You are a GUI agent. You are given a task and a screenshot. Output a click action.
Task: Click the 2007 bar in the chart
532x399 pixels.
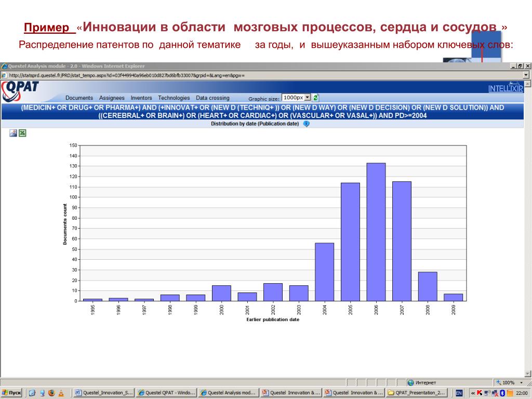click(402, 241)
